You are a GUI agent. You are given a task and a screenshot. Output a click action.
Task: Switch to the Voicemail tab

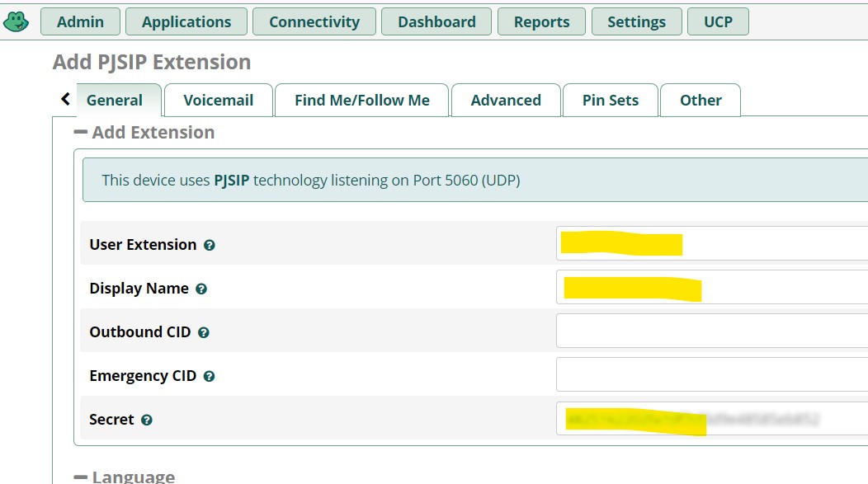(218, 101)
